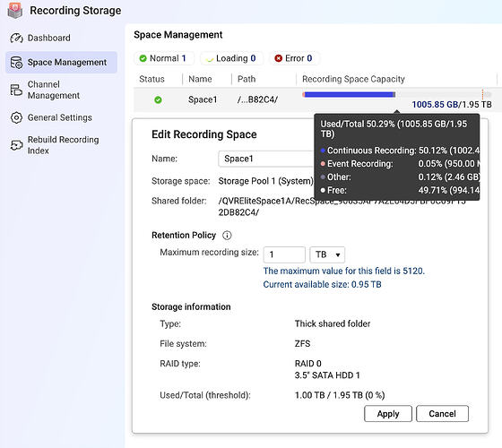Apply the recording space changes
The width and height of the screenshot is (502, 448).
click(388, 414)
